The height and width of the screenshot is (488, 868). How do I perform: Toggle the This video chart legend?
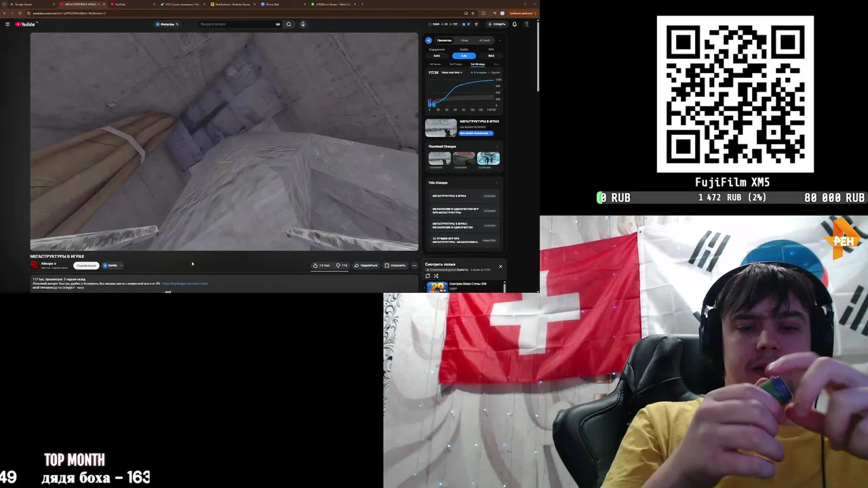[478, 73]
